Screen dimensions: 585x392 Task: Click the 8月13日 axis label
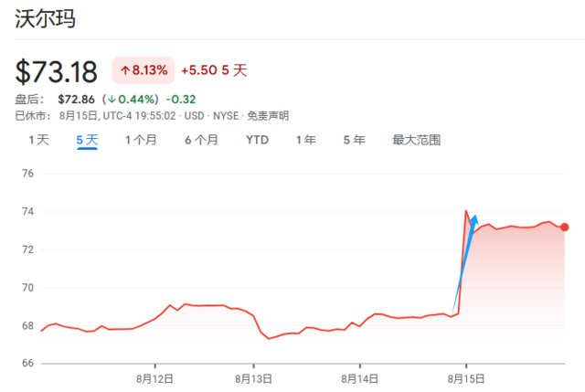(x=253, y=379)
